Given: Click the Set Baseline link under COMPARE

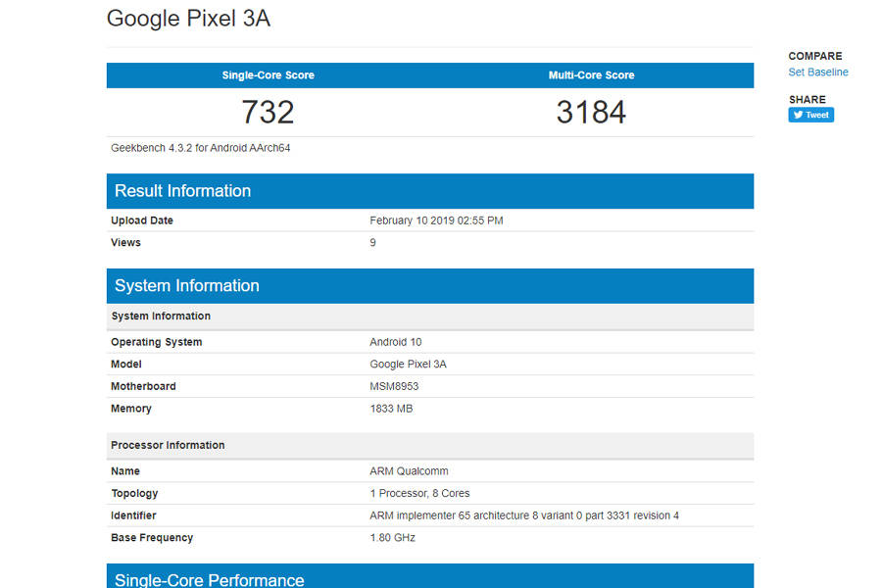Looking at the screenshot, I should point(817,72).
